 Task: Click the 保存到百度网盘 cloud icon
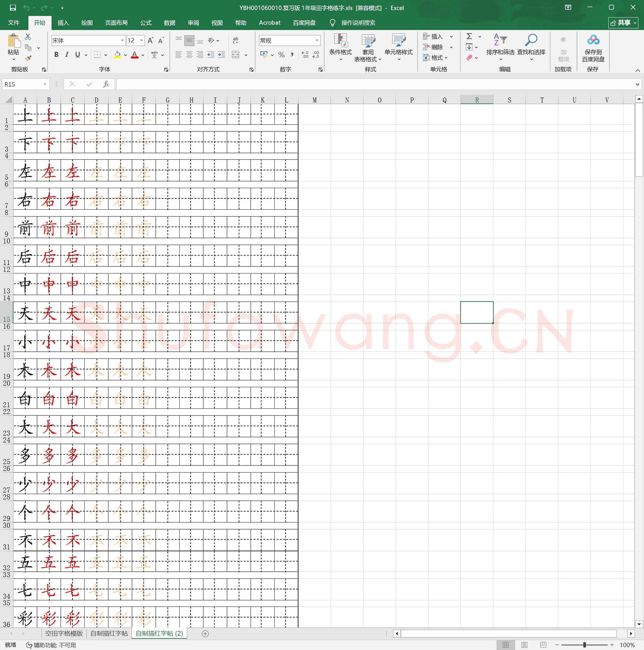pos(593,40)
